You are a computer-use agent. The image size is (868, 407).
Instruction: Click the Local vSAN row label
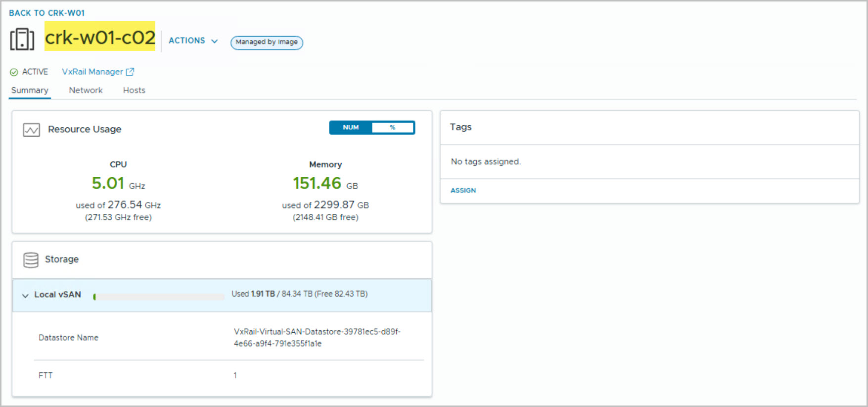coord(57,295)
